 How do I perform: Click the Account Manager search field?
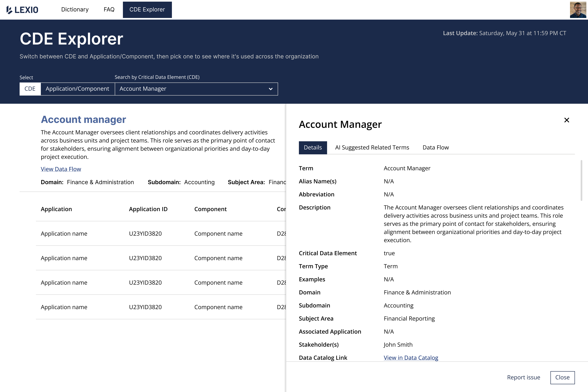[196, 89]
